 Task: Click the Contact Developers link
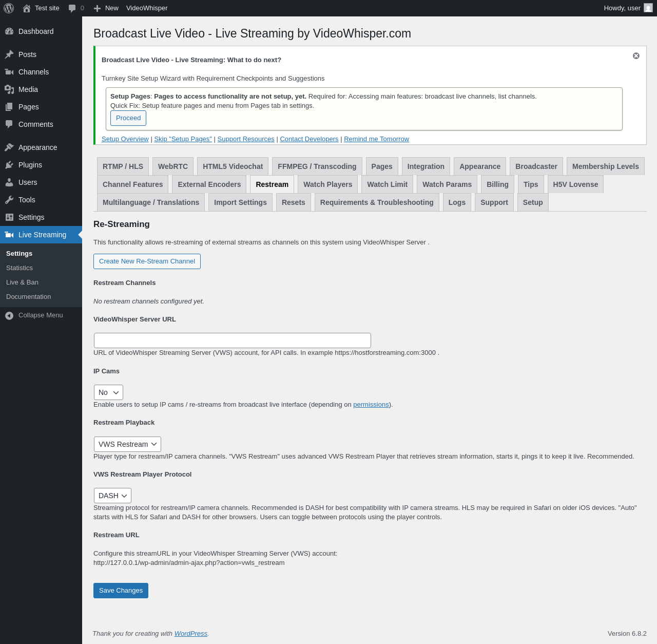[x=309, y=139]
